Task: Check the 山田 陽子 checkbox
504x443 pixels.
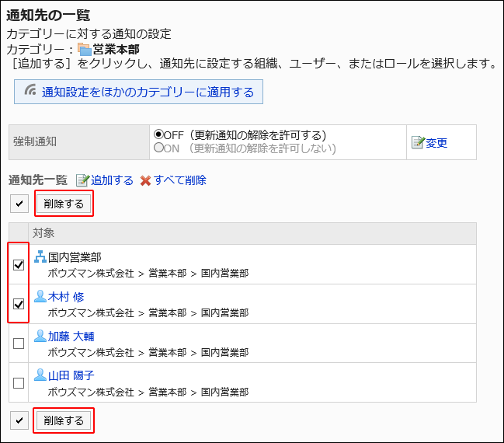Action: click(x=19, y=383)
